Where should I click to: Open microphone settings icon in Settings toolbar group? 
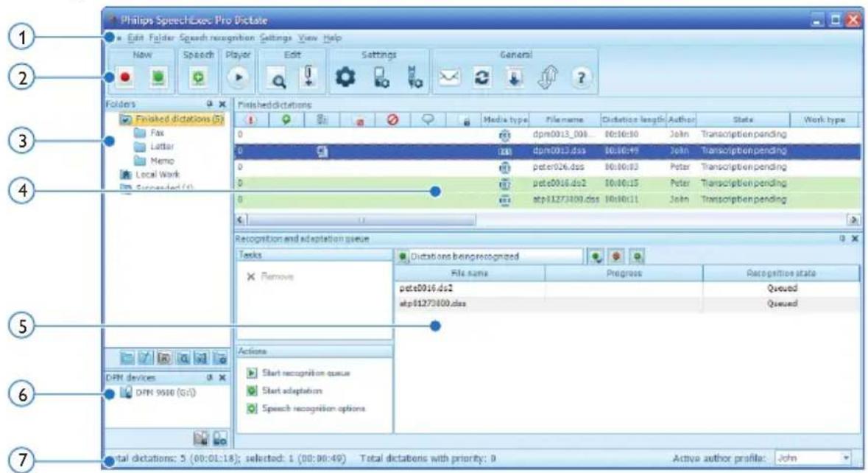point(414,77)
